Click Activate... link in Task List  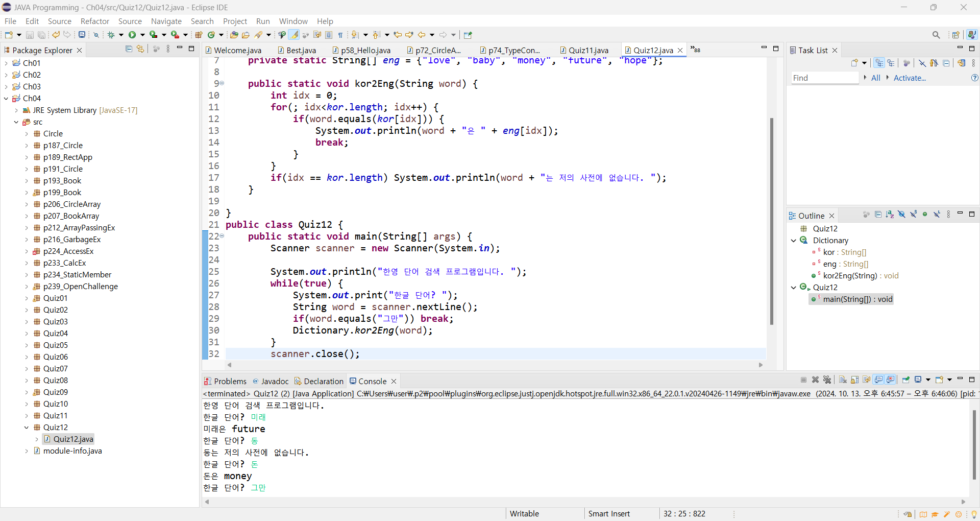click(x=910, y=78)
